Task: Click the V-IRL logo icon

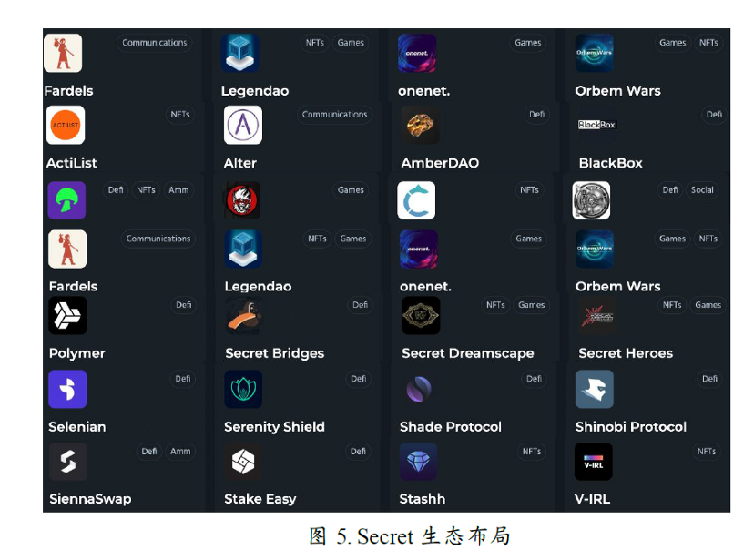Action: point(594,462)
